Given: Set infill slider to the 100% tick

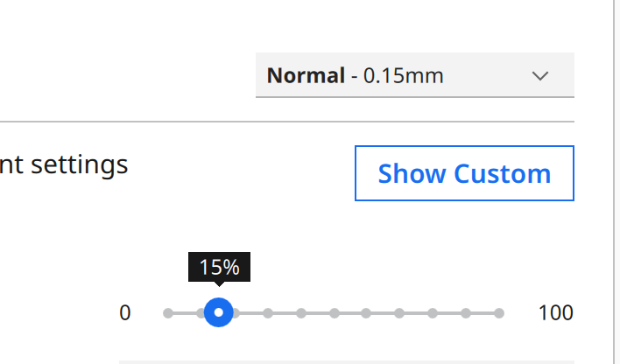Looking at the screenshot, I should tap(499, 312).
